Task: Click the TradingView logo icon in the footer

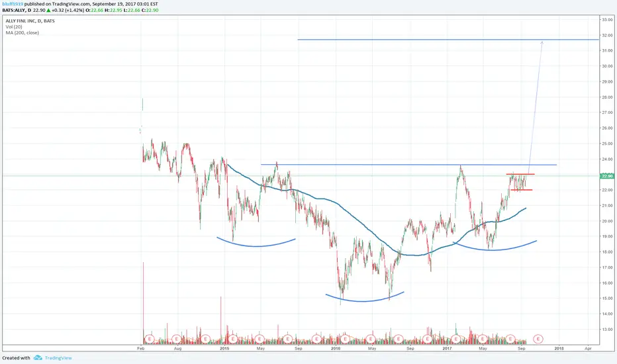Action: [x=38, y=357]
